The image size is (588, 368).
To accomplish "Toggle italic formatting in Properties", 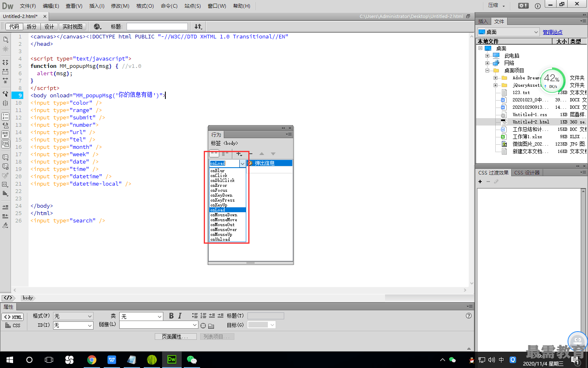I will [x=180, y=316].
